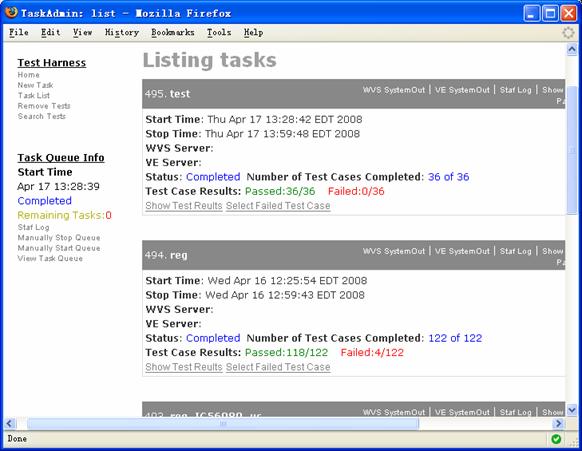Open the Edit menu
The width and height of the screenshot is (582, 451).
[50, 33]
